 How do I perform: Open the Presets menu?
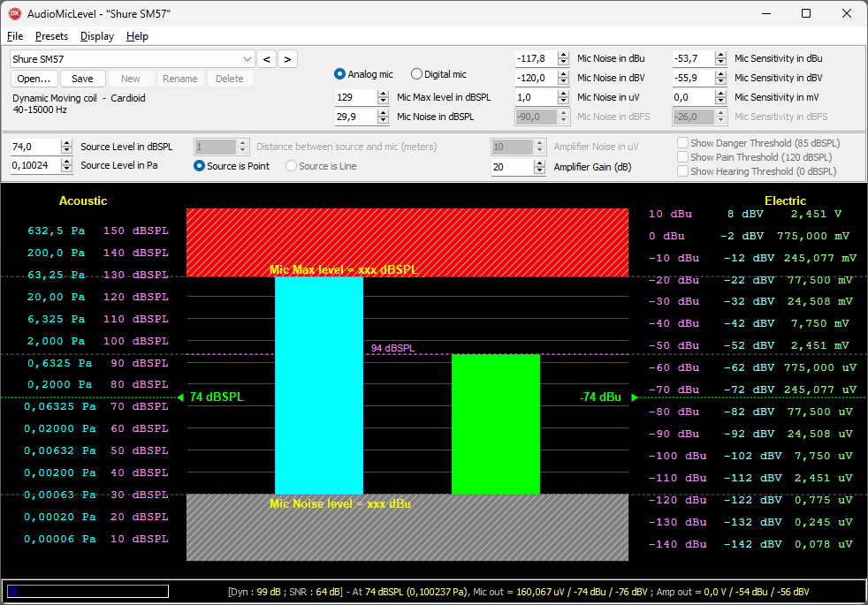coord(51,36)
